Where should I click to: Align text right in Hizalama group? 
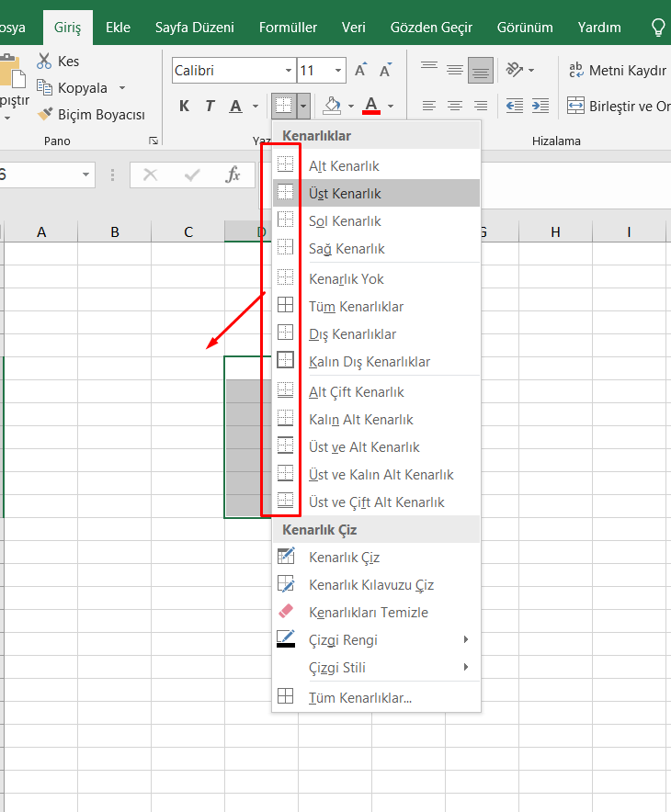click(481, 106)
